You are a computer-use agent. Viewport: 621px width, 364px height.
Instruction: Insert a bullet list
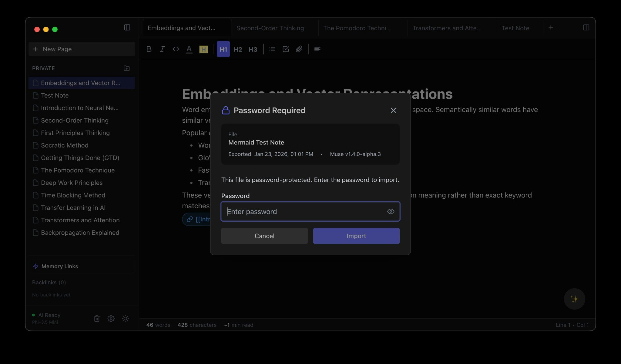(272, 49)
